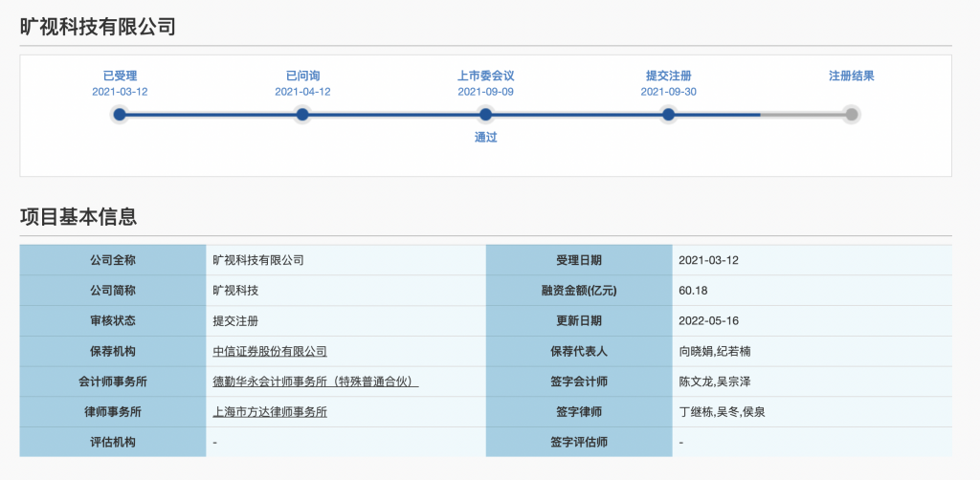Click the 已问询 timeline node dot
980x480 pixels.
302,115
